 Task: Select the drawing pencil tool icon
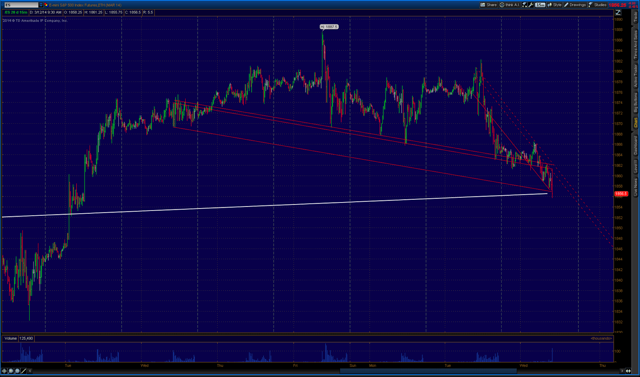(24, 371)
